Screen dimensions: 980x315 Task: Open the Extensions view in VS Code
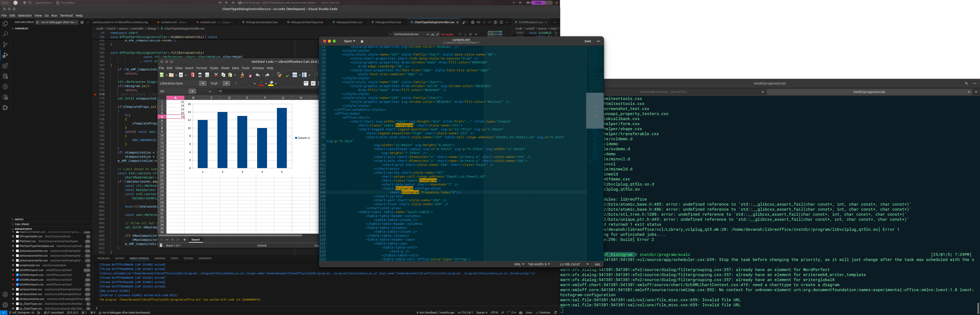pyautogui.click(x=5, y=65)
